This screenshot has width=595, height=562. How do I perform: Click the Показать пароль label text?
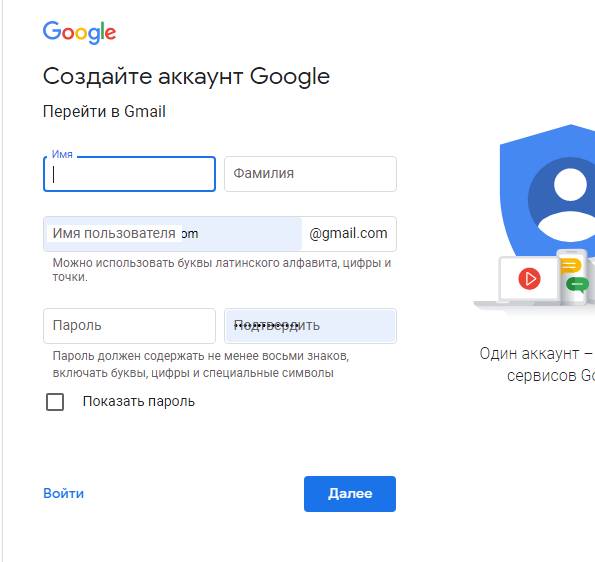139,401
